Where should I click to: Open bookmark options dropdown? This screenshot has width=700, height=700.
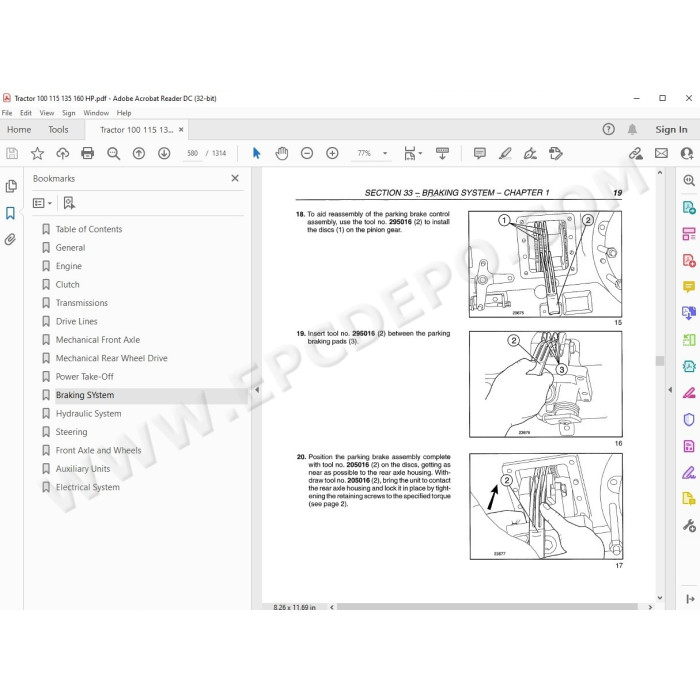tap(42, 204)
